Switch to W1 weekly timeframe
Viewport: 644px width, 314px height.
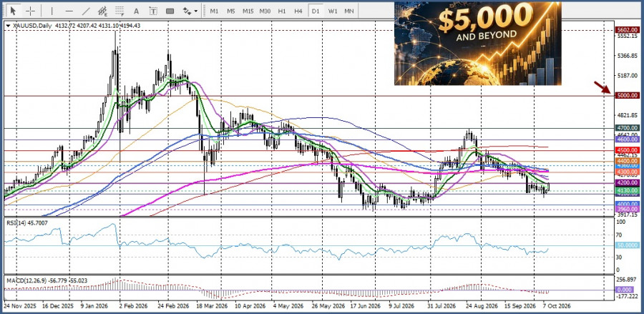332,11
